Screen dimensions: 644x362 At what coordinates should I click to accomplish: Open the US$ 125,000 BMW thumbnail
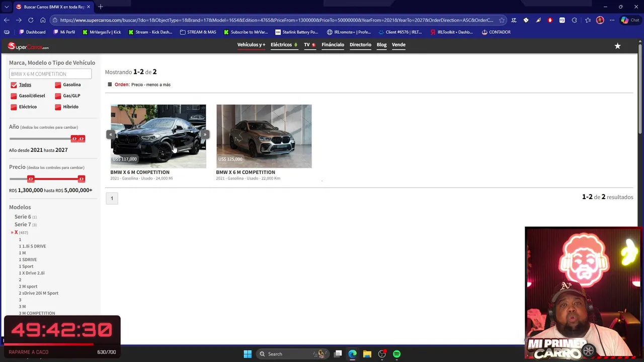264,136
